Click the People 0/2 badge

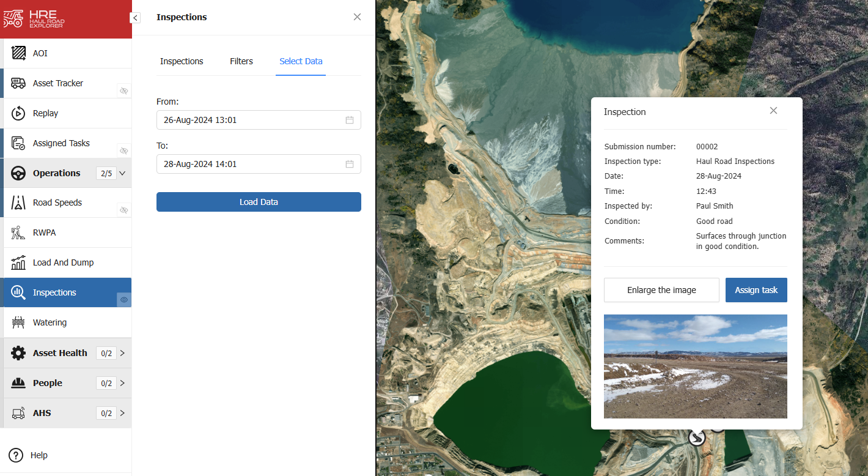(106, 383)
